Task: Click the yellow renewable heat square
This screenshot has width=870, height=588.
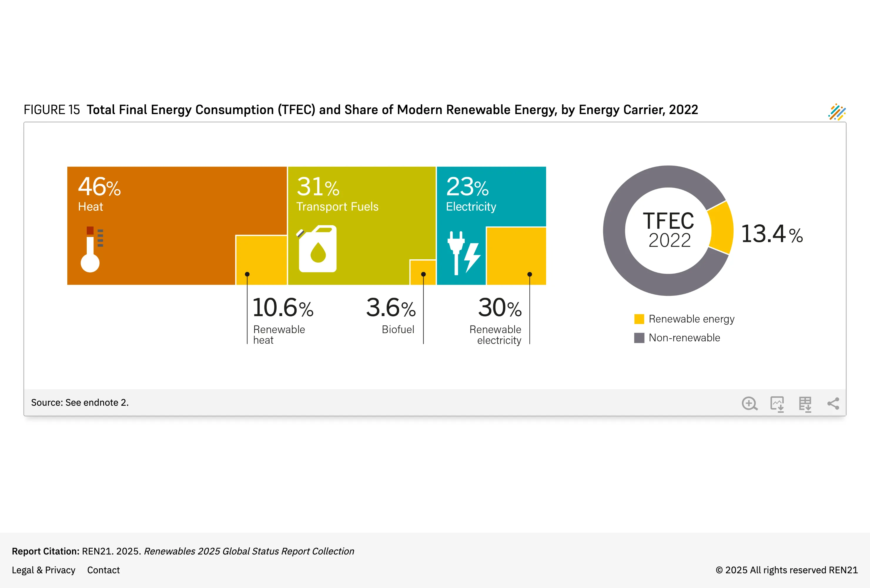Action: click(x=261, y=260)
